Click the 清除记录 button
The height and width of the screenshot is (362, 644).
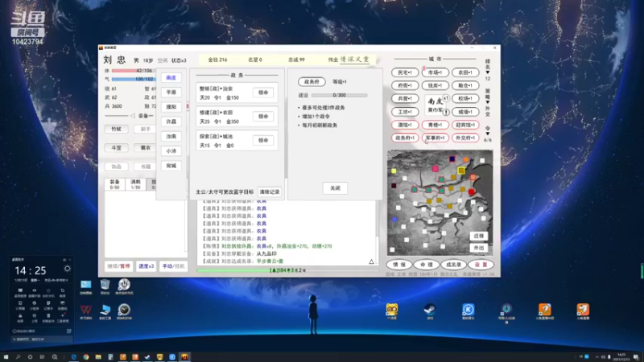coord(270,191)
